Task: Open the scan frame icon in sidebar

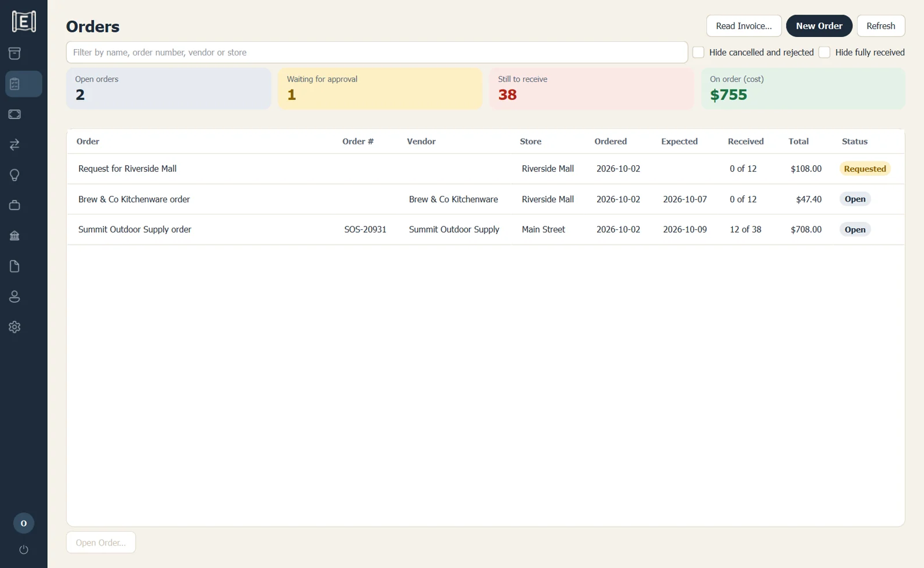Action: pos(14,114)
